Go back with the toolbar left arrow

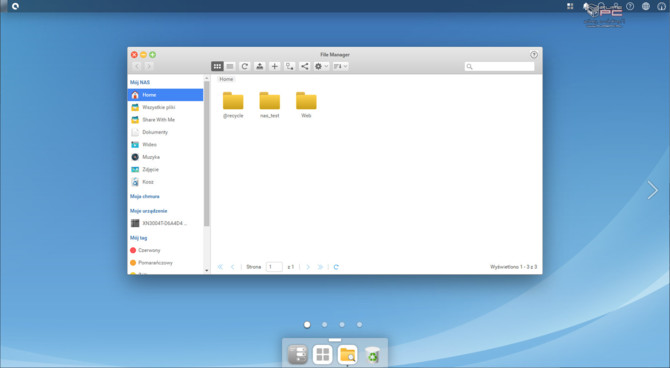point(137,66)
